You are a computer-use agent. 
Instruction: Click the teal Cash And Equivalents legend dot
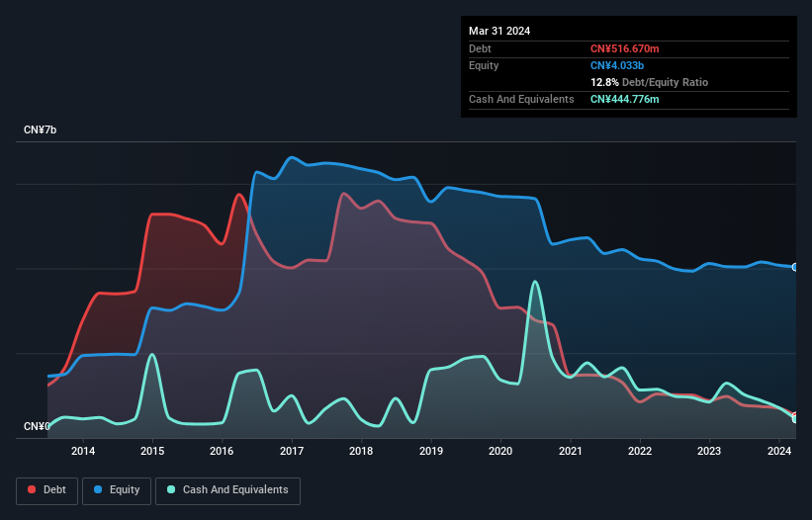tap(171, 489)
